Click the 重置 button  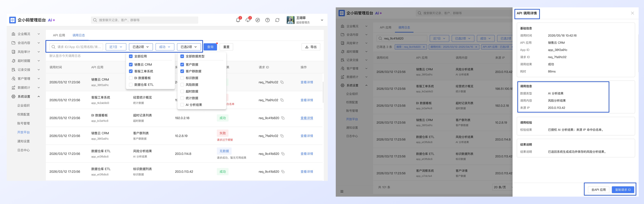tap(226, 47)
